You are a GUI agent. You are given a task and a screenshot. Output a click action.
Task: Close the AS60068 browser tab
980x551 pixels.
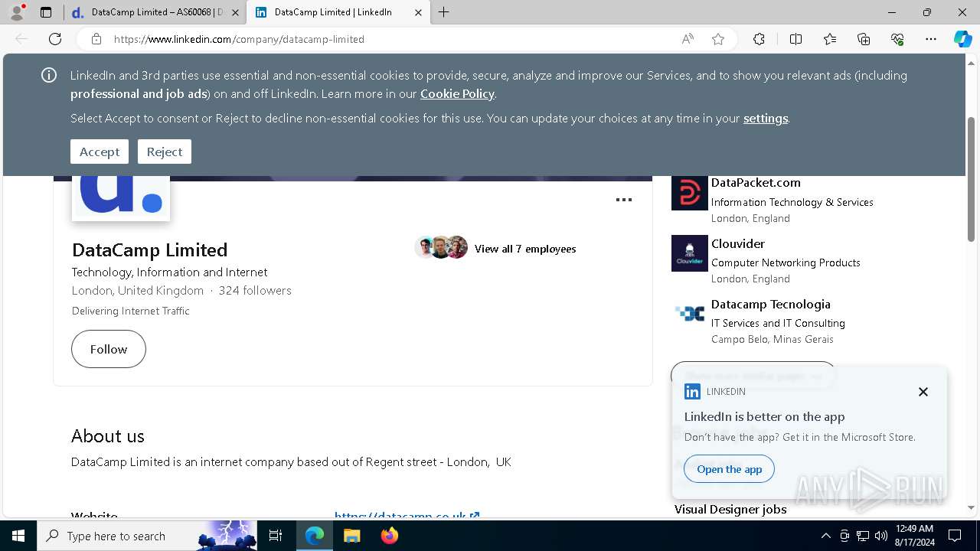click(235, 12)
